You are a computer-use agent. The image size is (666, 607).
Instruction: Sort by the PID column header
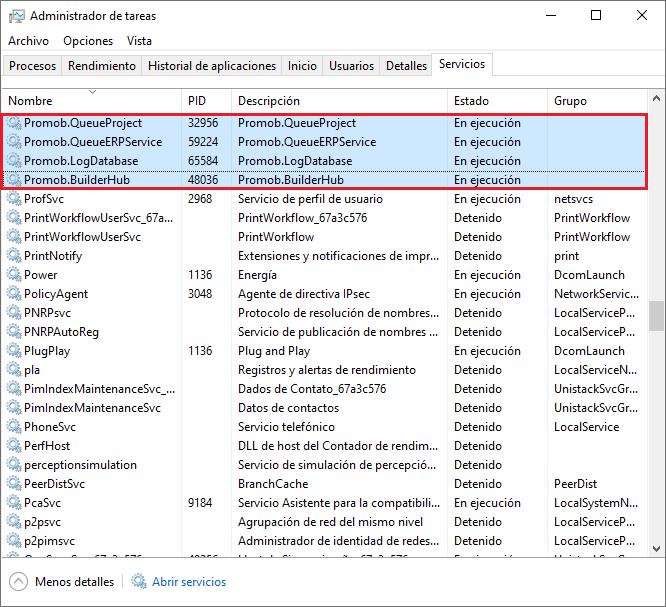(207, 101)
